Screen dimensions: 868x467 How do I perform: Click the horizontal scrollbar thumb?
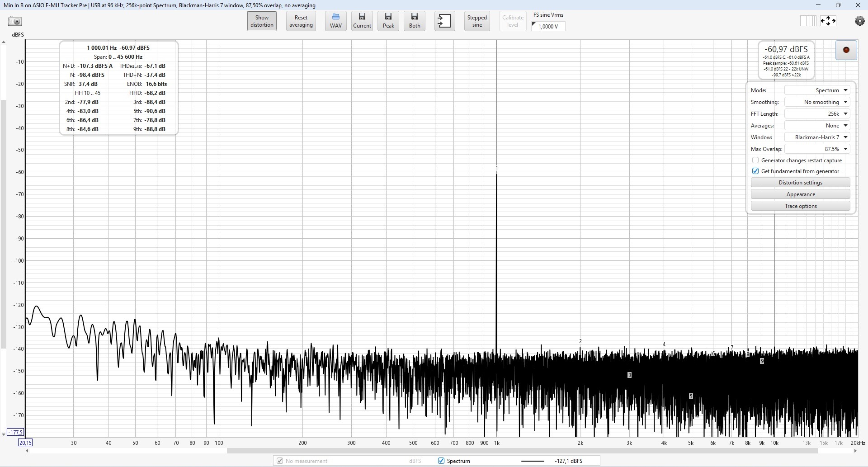(522, 451)
